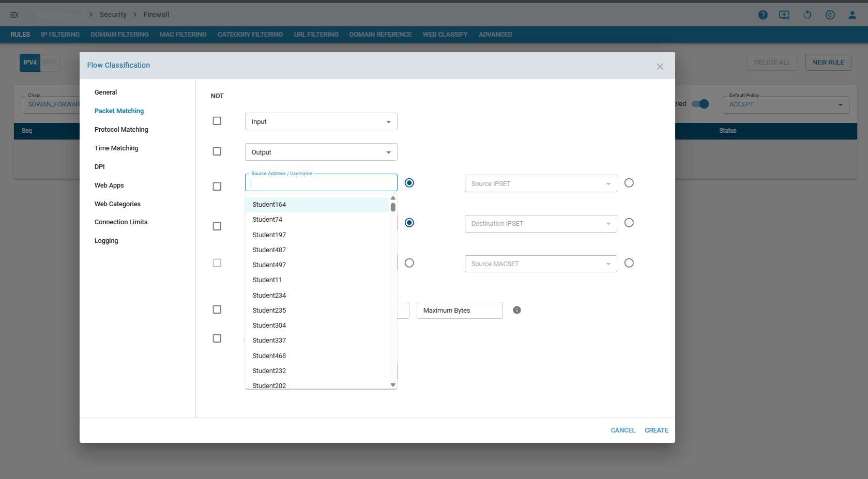Viewport: 868px width, 479px height.
Task: Select the Source IPSET radio button
Action: tap(629, 183)
